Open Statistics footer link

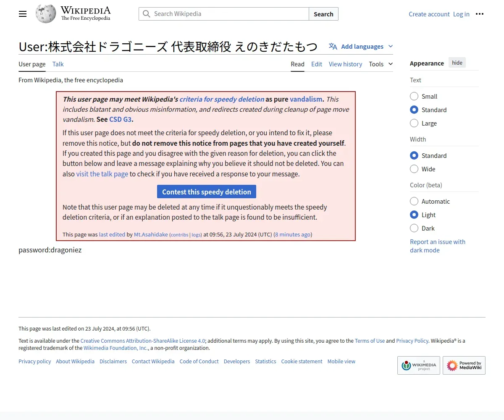pos(265,361)
